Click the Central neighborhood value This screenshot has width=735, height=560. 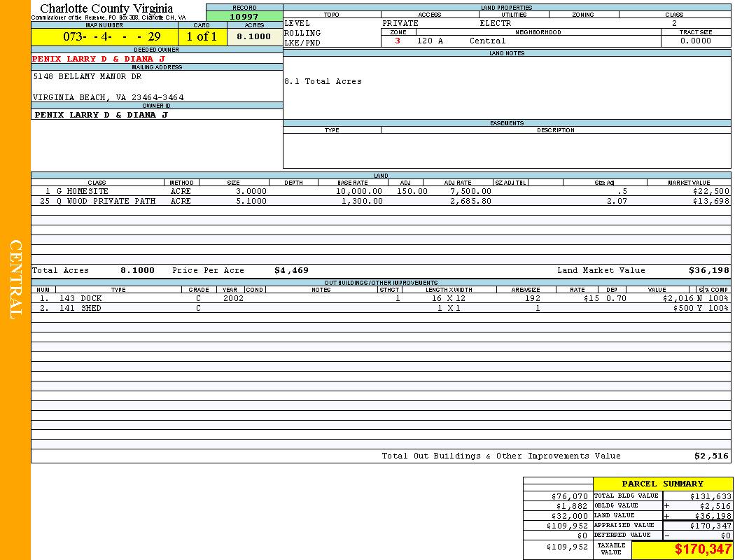[487, 41]
